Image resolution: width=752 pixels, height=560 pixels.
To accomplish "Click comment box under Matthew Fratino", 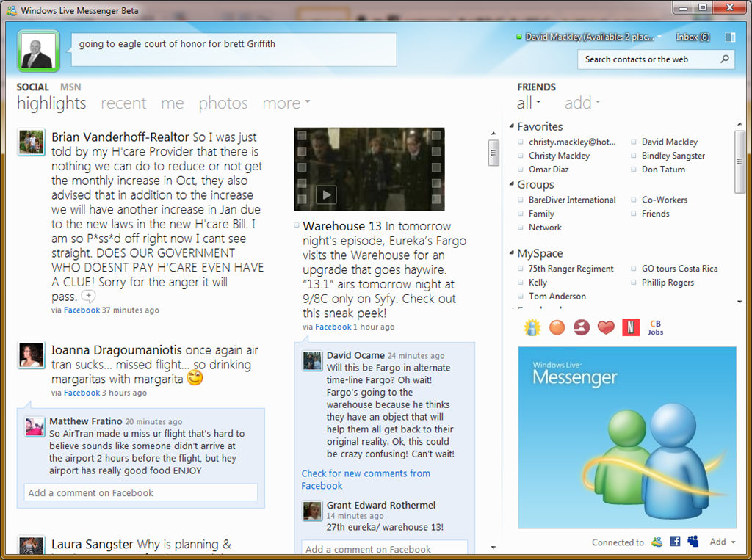I will click(140, 492).
